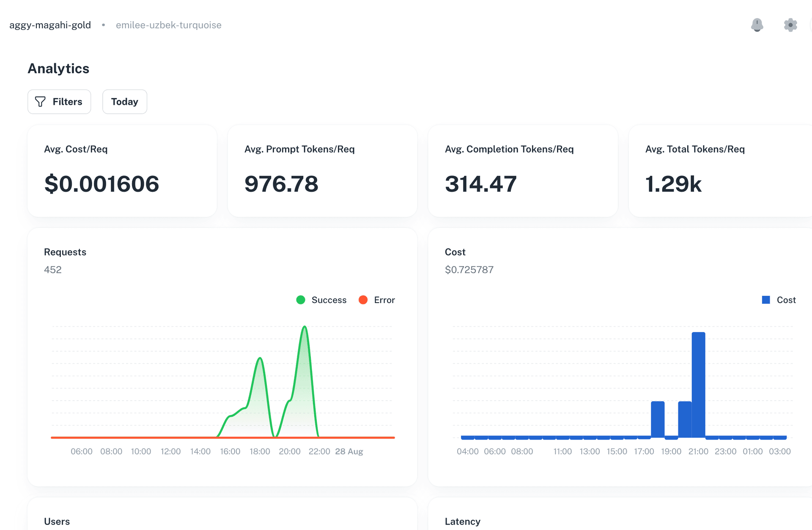Toggle the Error series legend
Image resolution: width=812 pixels, height=530 pixels.
pyautogui.click(x=377, y=300)
